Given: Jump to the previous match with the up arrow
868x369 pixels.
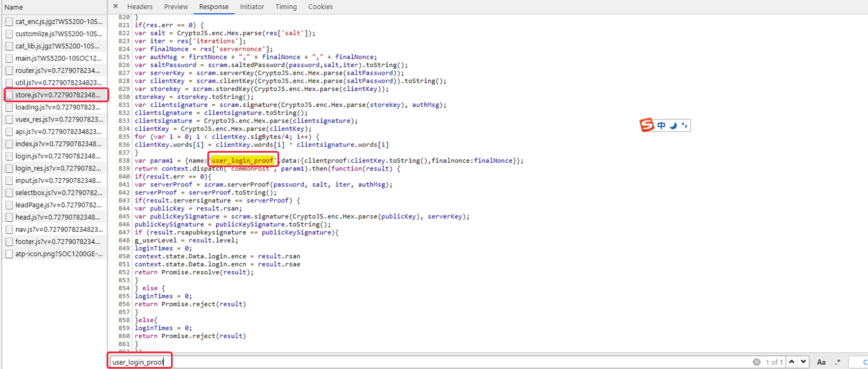Looking at the screenshot, I should (x=792, y=362).
